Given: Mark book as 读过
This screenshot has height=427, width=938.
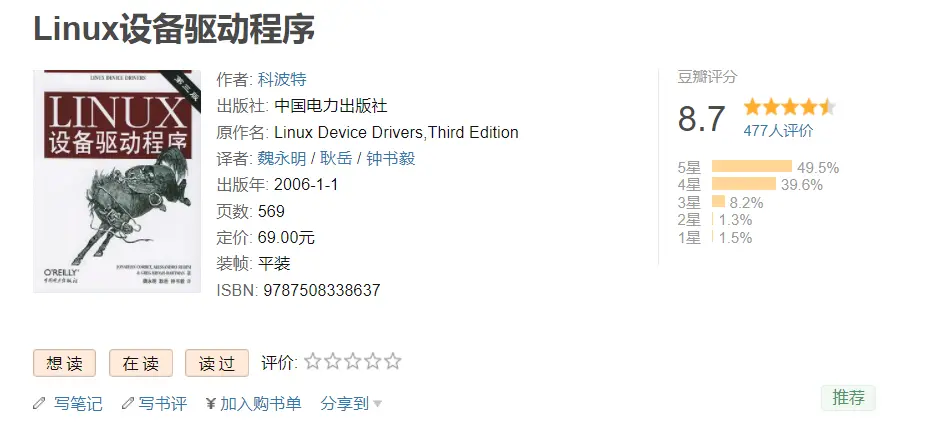Looking at the screenshot, I should pos(216,363).
